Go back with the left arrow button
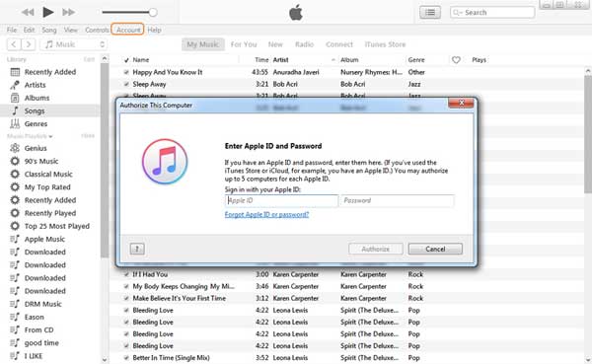 [14, 44]
